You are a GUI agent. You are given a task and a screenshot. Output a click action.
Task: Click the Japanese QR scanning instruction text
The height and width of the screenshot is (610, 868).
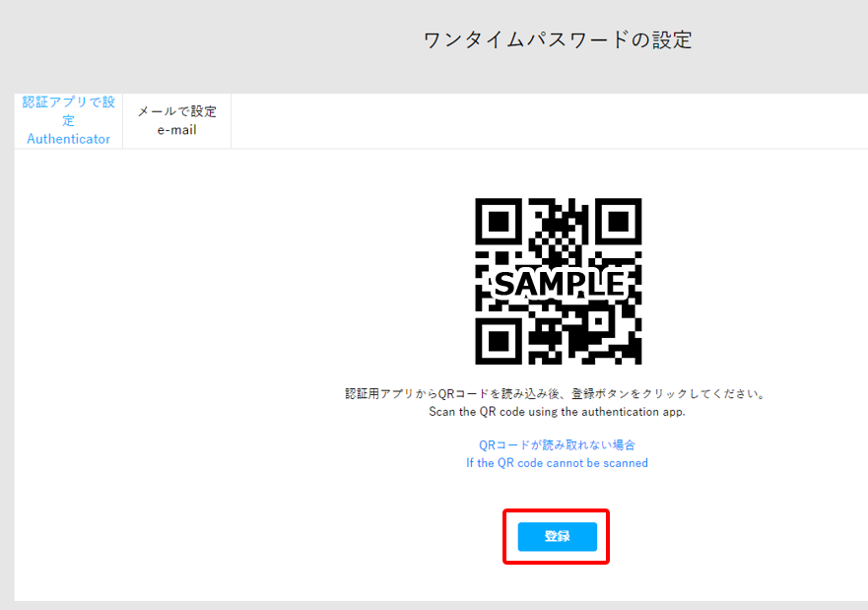[556, 393]
